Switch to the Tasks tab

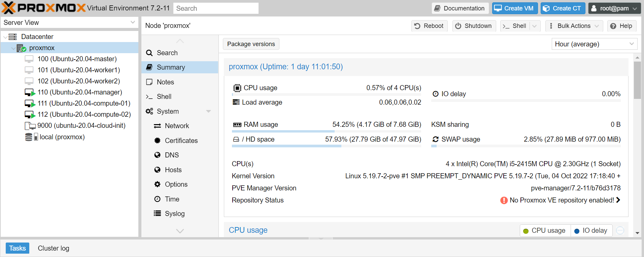pyautogui.click(x=18, y=248)
